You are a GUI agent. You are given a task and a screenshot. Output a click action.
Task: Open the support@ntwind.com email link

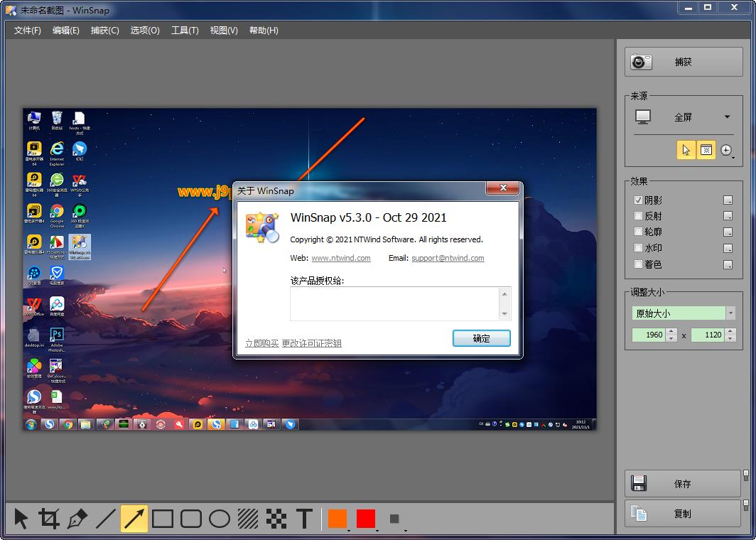(x=448, y=258)
